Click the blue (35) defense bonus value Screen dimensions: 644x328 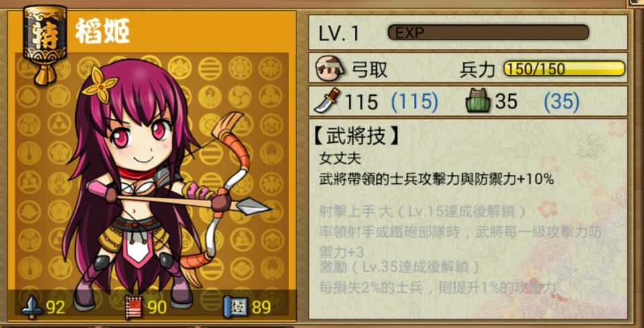(561, 101)
